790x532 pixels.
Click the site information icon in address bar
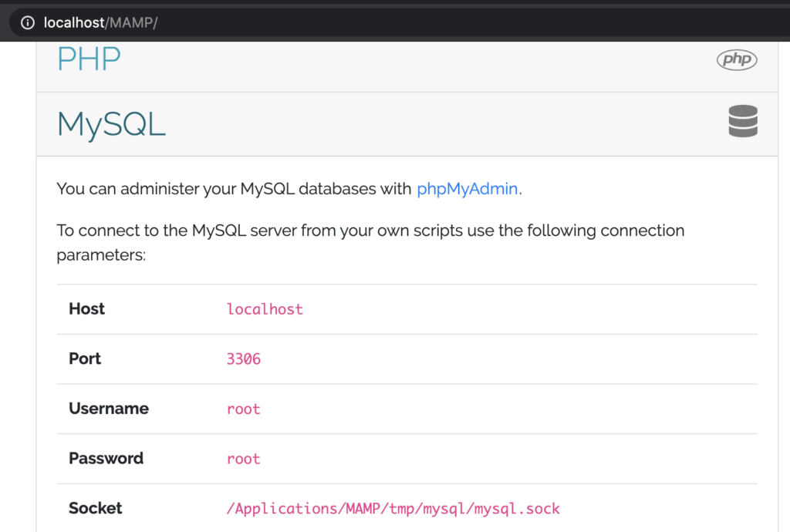28,22
